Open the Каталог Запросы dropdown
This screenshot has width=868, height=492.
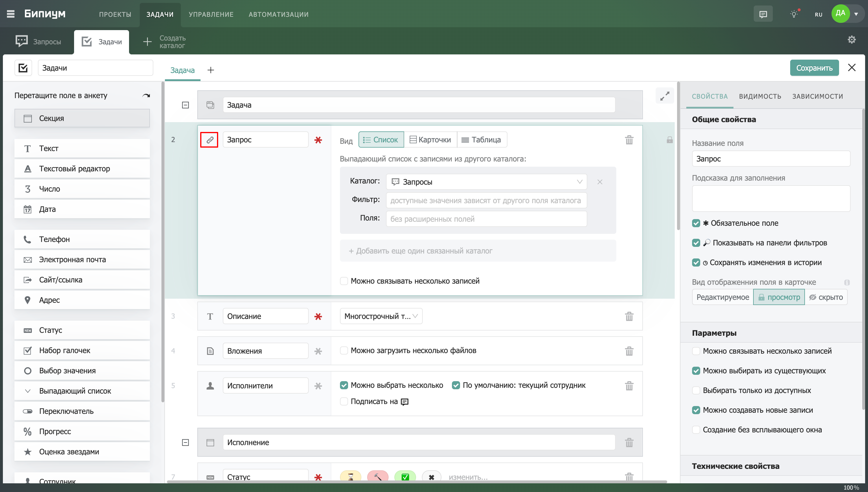pos(486,182)
